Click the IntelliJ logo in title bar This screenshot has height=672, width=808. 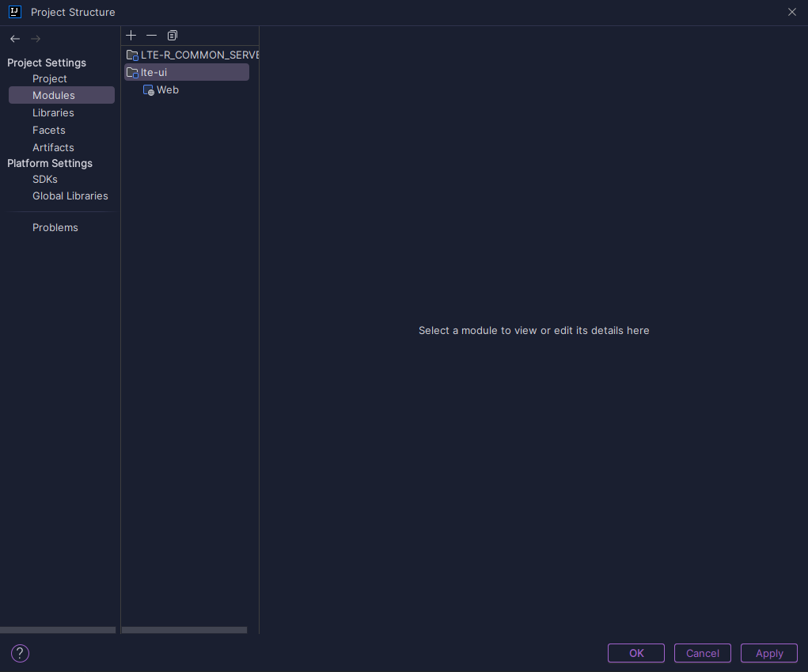15,12
